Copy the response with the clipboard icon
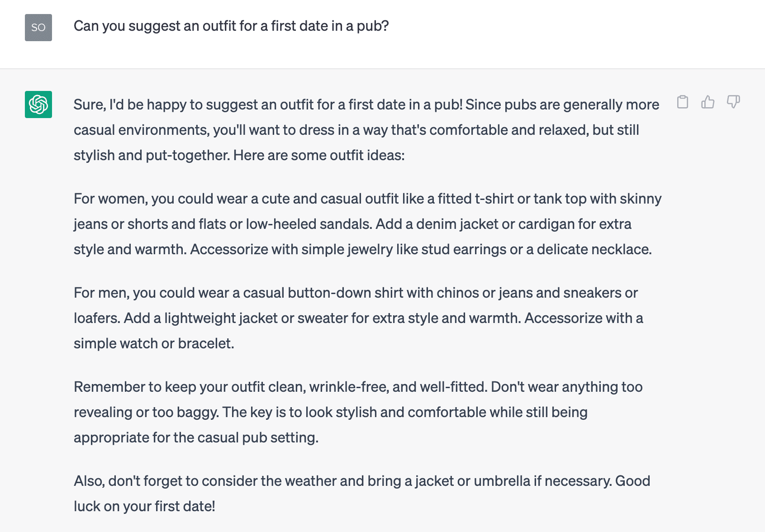This screenshot has height=532, width=765. tap(683, 102)
